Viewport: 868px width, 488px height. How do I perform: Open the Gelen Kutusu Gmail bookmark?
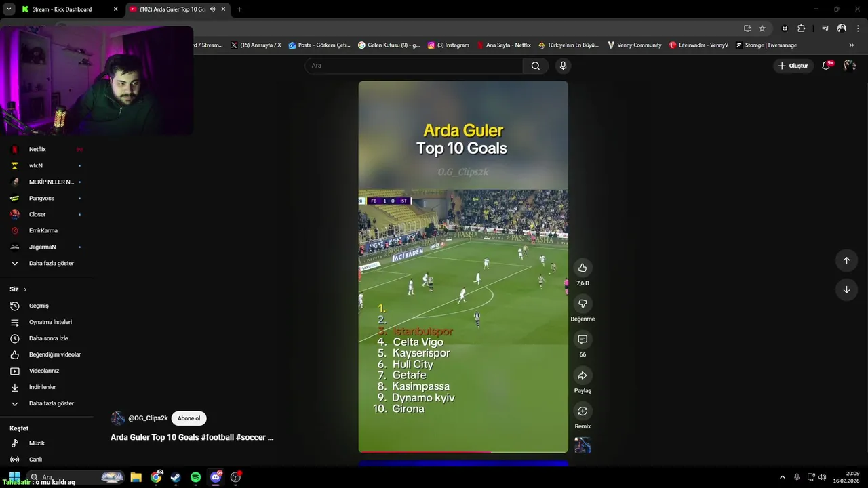coord(389,45)
